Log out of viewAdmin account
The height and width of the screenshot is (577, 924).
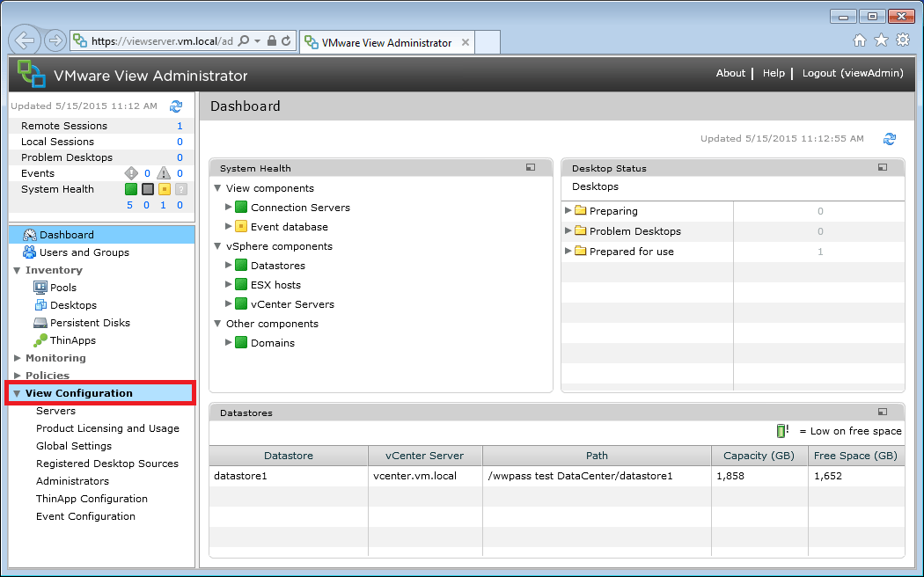point(852,73)
